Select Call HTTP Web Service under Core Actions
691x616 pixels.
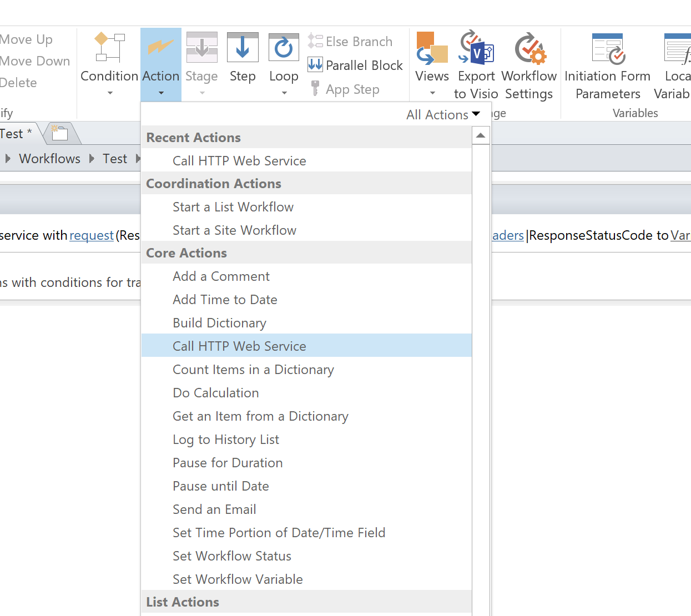click(239, 346)
